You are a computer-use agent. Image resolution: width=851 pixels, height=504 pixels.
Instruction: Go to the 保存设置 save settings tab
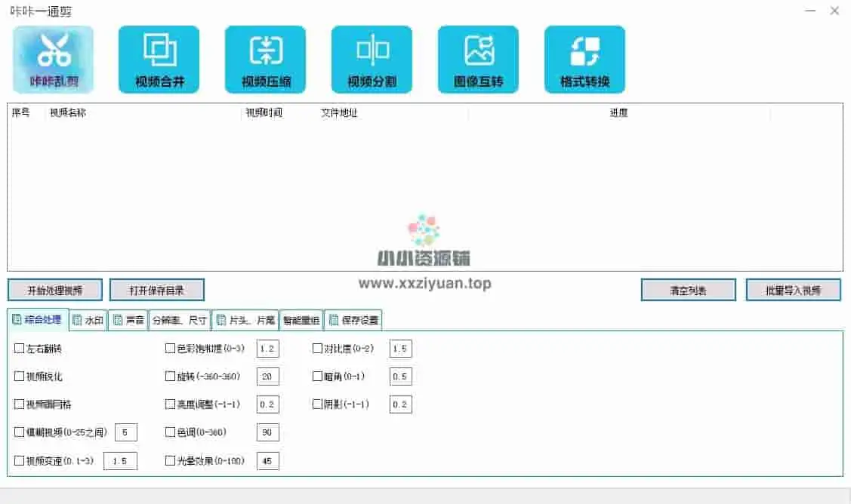pyautogui.click(x=353, y=321)
